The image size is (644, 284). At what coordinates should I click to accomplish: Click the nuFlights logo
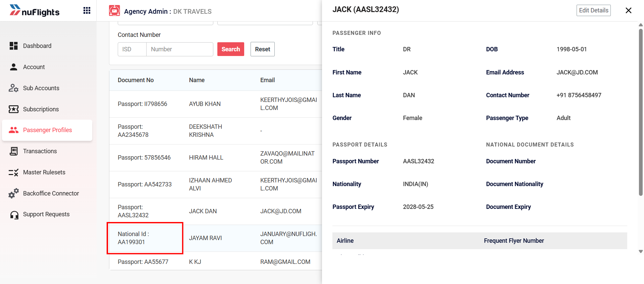[35, 11]
